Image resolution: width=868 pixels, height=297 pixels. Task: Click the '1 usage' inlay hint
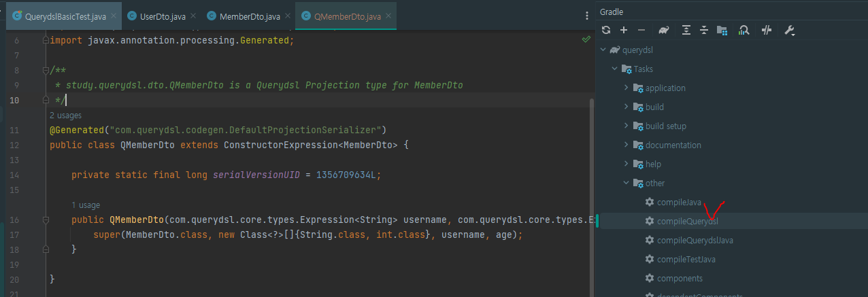[86, 205]
